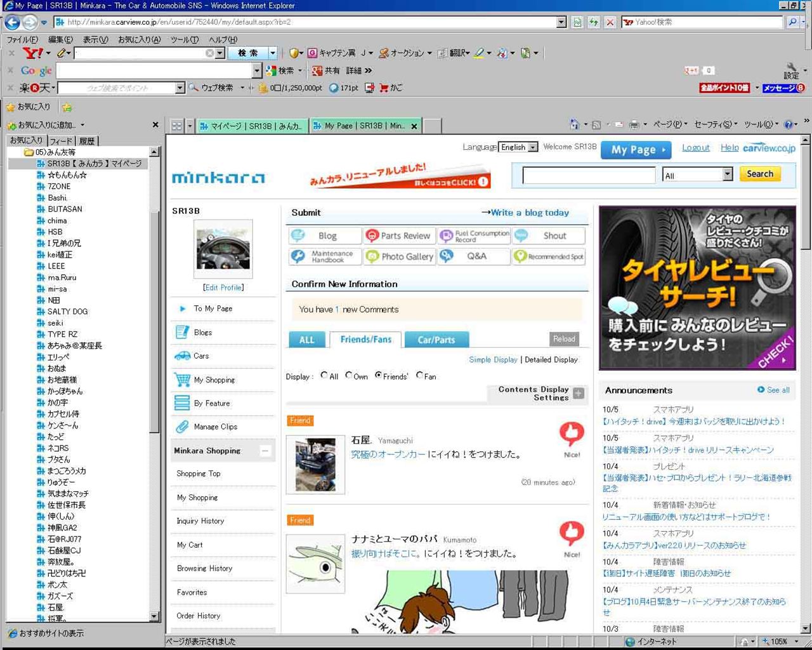812x650 pixels.
Task: Select the All display radio button
Action: click(324, 376)
